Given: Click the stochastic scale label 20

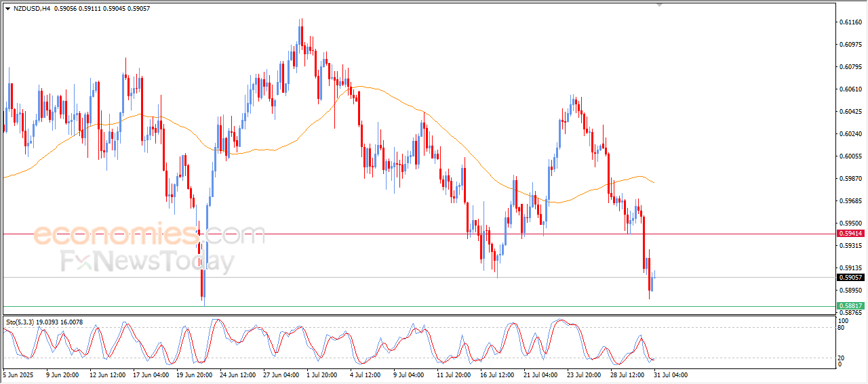Looking at the screenshot, I should pos(842,358).
